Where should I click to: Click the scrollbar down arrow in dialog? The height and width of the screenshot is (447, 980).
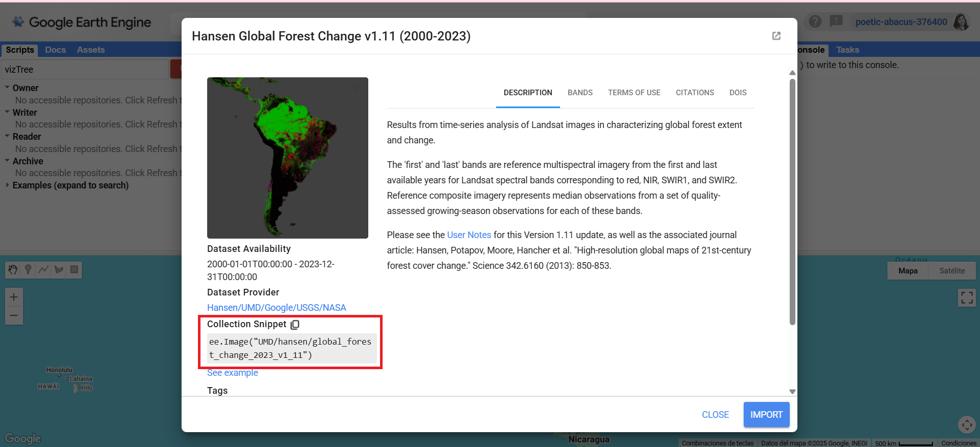click(792, 392)
